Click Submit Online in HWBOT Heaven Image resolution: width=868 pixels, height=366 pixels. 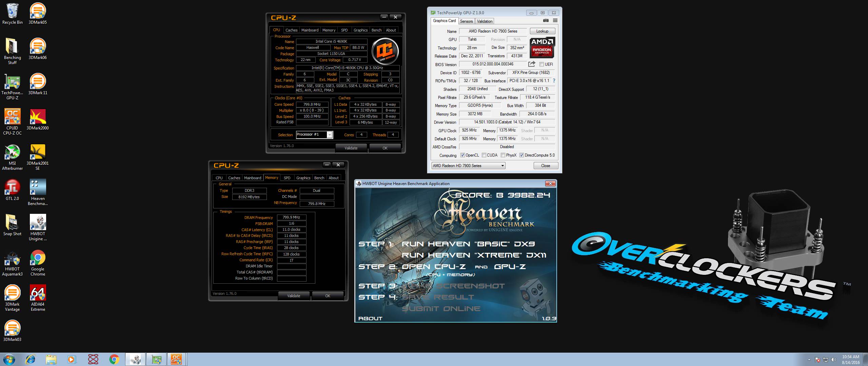tap(441, 309)
